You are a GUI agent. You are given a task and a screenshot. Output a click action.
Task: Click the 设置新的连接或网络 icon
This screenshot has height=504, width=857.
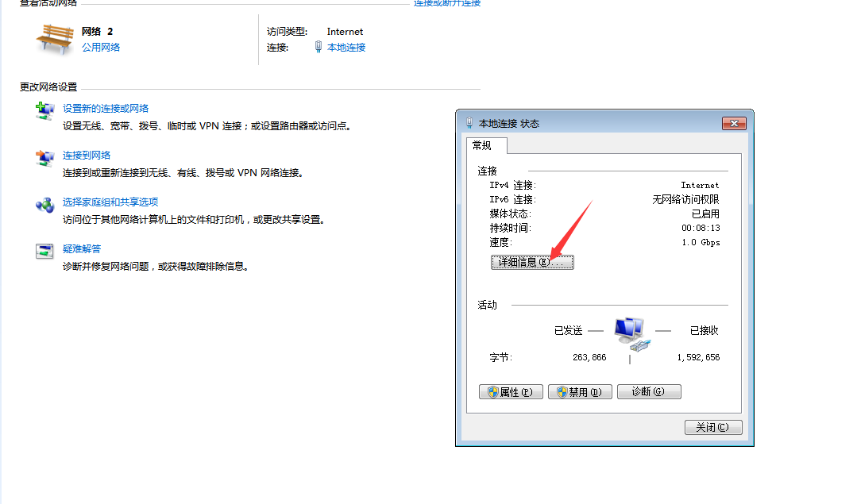tap(44, 111)
